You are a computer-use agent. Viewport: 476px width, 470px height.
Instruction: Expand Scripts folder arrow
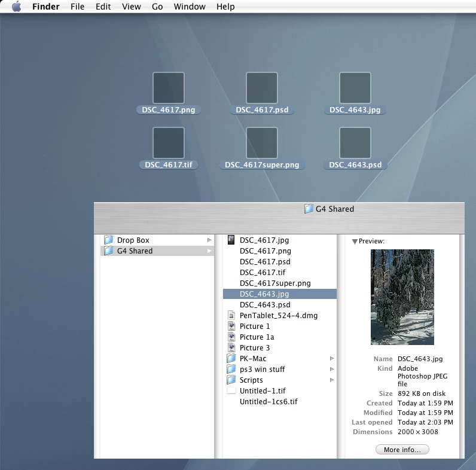[x=332, y=380]
